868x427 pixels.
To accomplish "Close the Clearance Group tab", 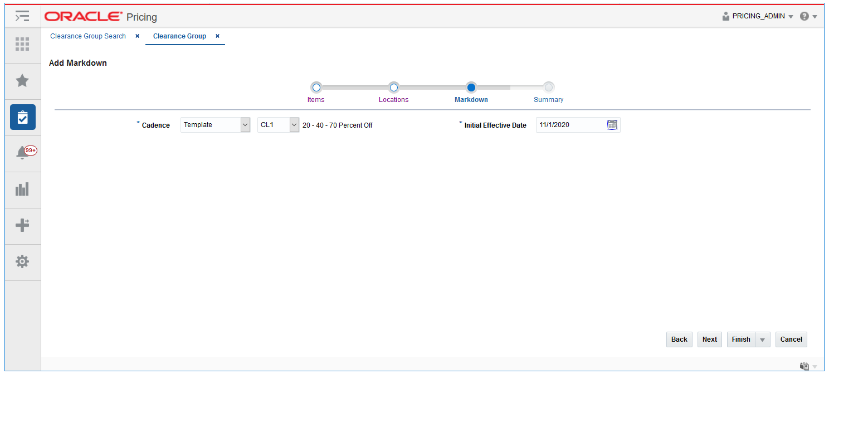I will coord(217,36).
